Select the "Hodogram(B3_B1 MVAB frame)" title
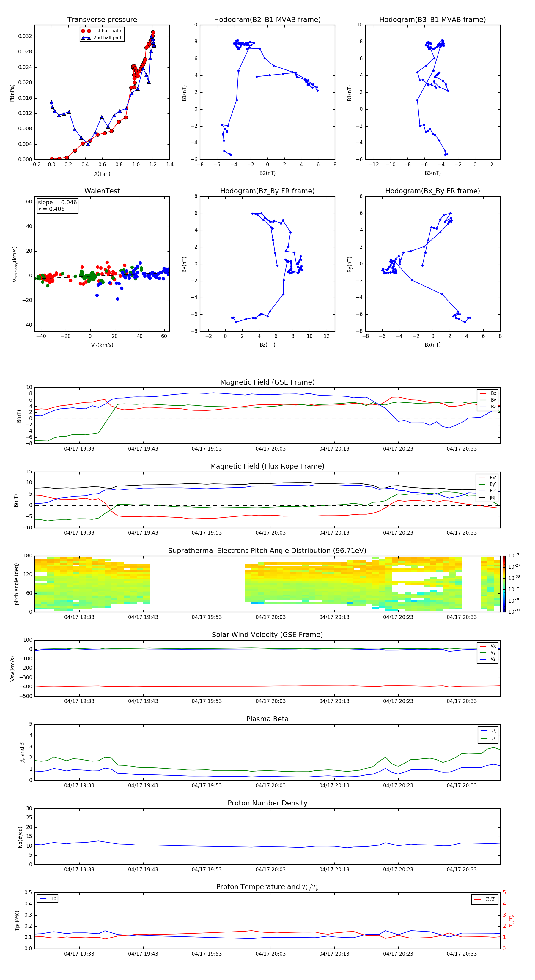Screen dimensions: 535x980 coord(432,20)
